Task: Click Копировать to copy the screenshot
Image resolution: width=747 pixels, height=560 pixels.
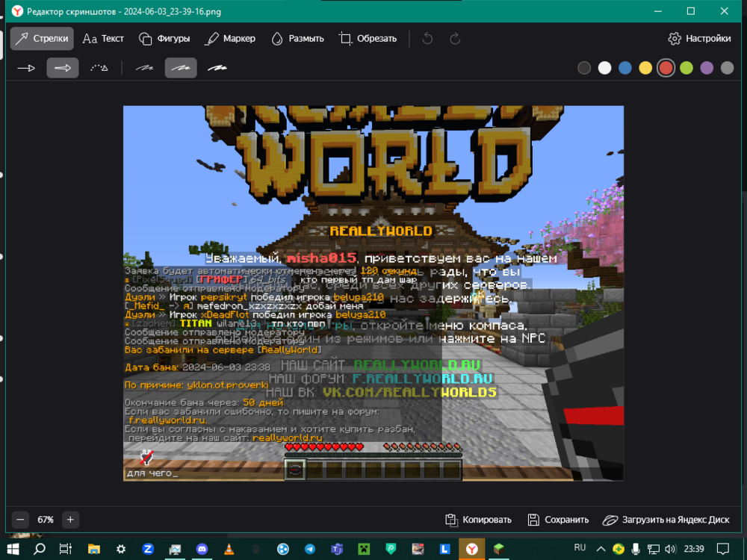Action: point(478,520)
